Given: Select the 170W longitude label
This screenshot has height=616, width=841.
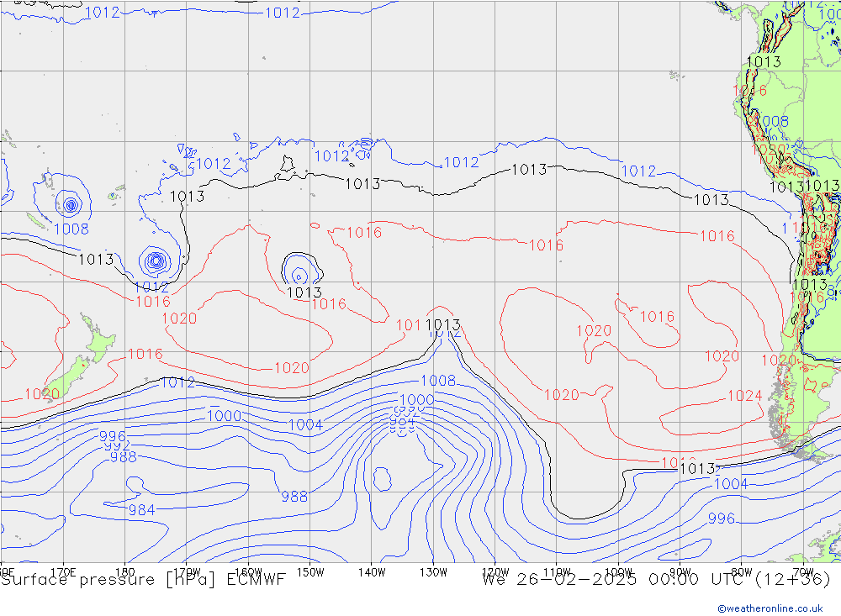Looking at the screenshot, I should coord(187,572).
